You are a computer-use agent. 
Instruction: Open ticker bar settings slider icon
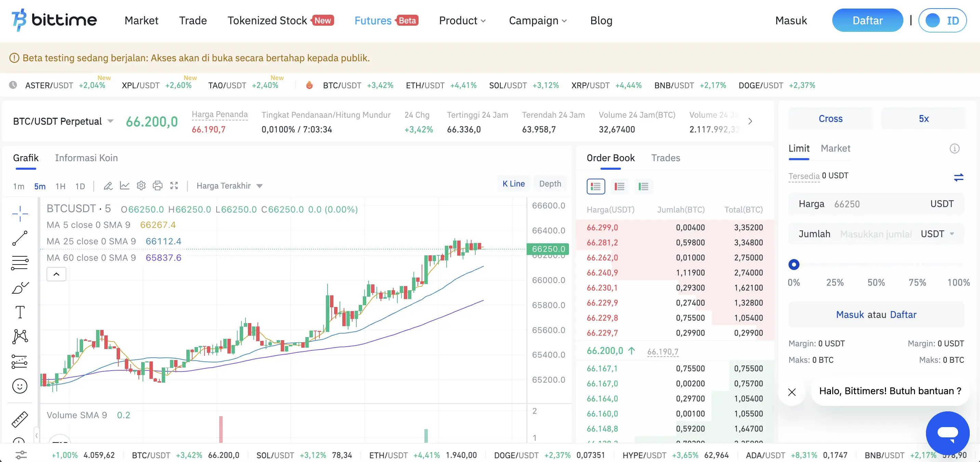[x=21, y=455]
